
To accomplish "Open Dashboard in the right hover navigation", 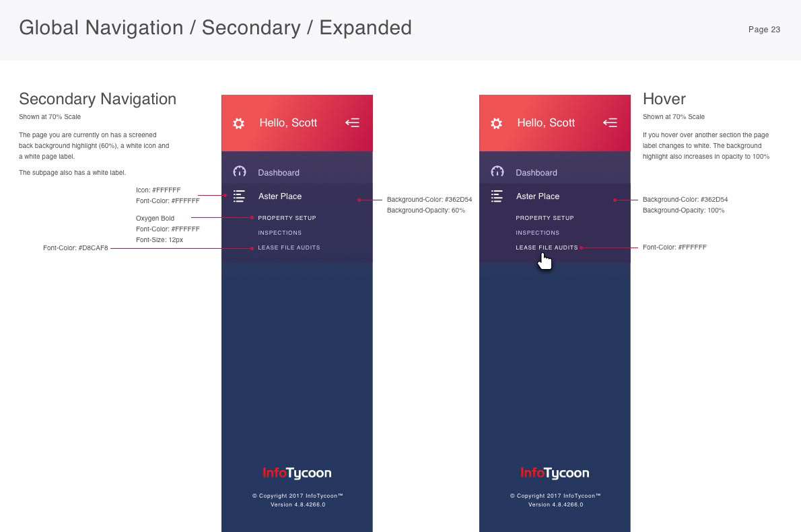I will [536, 173].
